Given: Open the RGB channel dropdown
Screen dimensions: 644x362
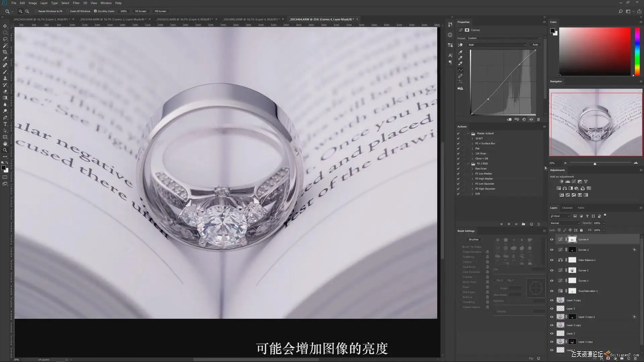Looking at the screenshot, I should pyautogui.click(x=497, y=45).
